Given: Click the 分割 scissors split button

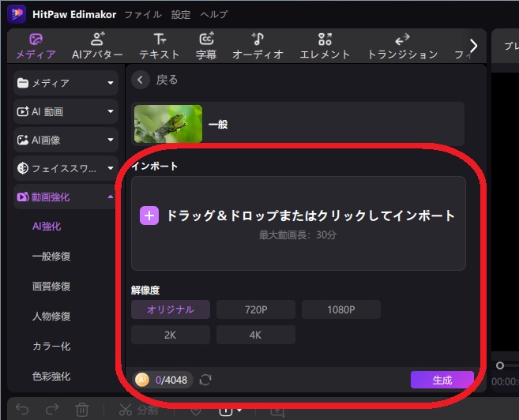Looking at the screenshot, I should 138,410.
